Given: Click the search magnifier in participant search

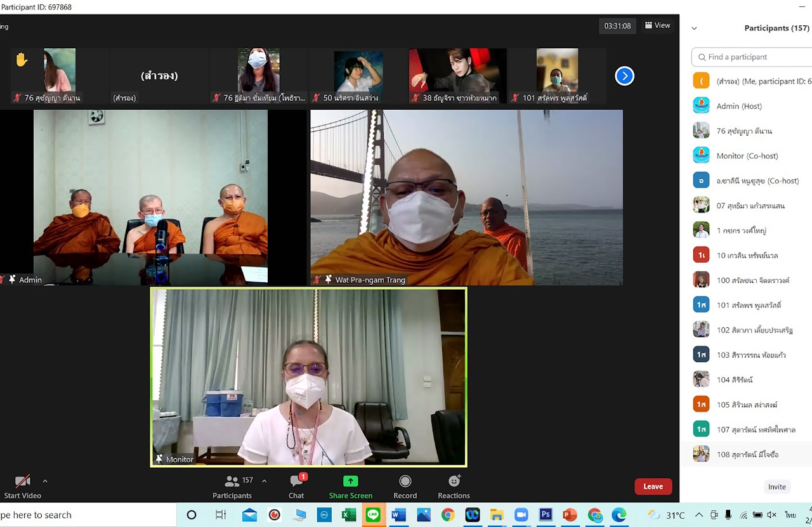Looking at the screenshot, I should point(702,57).
